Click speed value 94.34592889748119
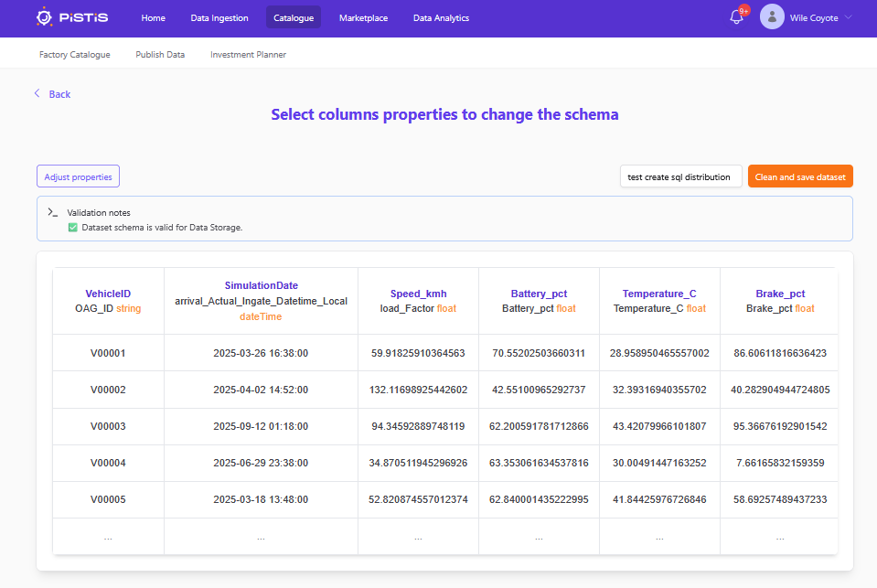The height and width of the screenshot is (588, 877). (x=418, y=426)
